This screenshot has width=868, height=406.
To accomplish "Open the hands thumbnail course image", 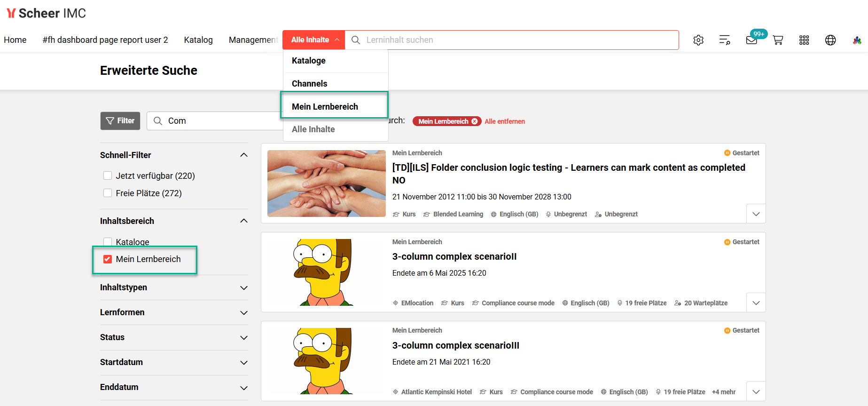I will click(x=326, y=183).
